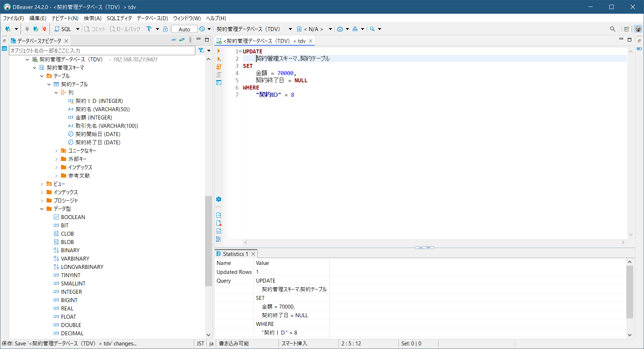Screen dimensions: 644x349
Task: Click the Auto commit mode field
Action: tap(184, 29)
